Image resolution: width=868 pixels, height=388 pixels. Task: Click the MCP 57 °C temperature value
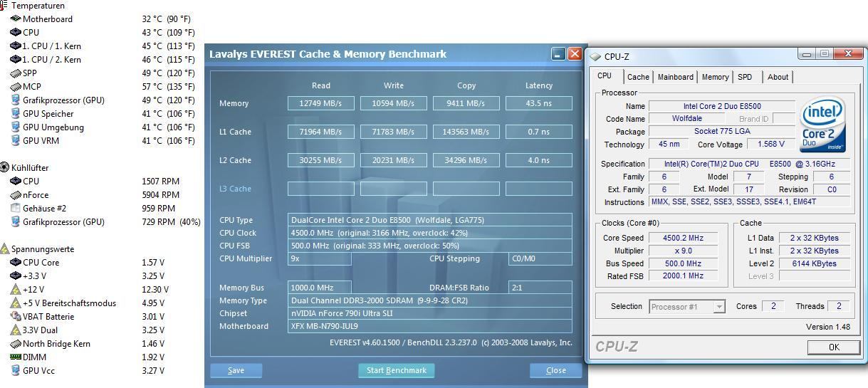click(x=168, y=86)
